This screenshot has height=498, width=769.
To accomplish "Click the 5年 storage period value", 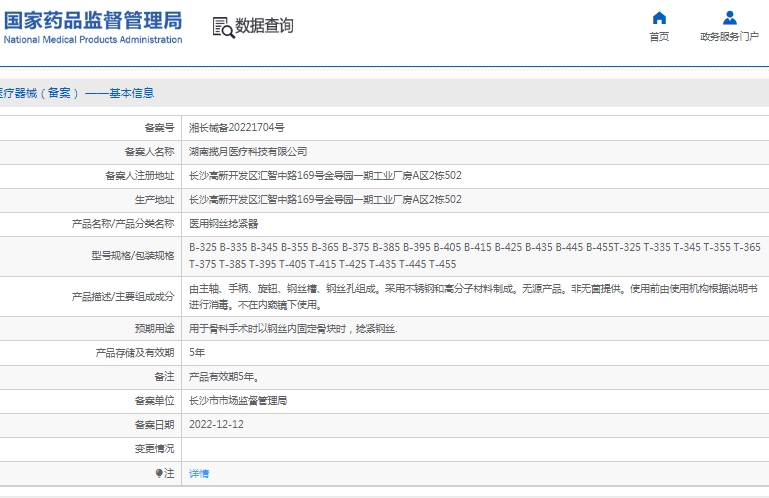I will click(197, 353).
